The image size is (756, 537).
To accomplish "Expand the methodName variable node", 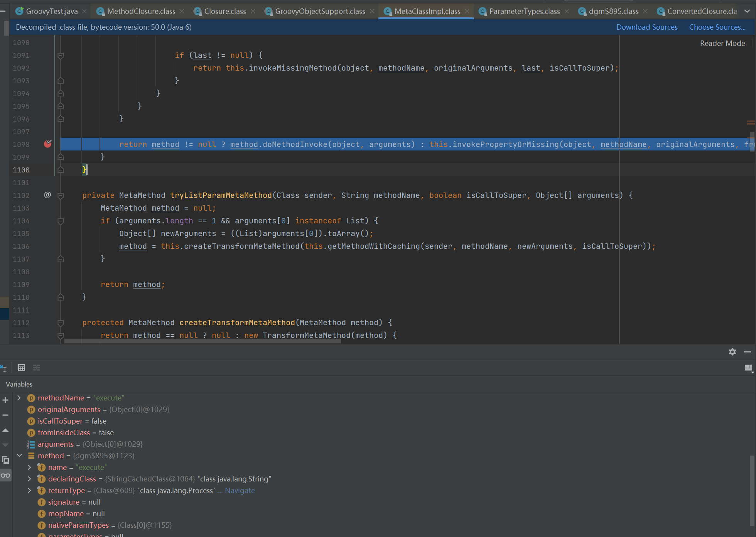I will point(19,398).
